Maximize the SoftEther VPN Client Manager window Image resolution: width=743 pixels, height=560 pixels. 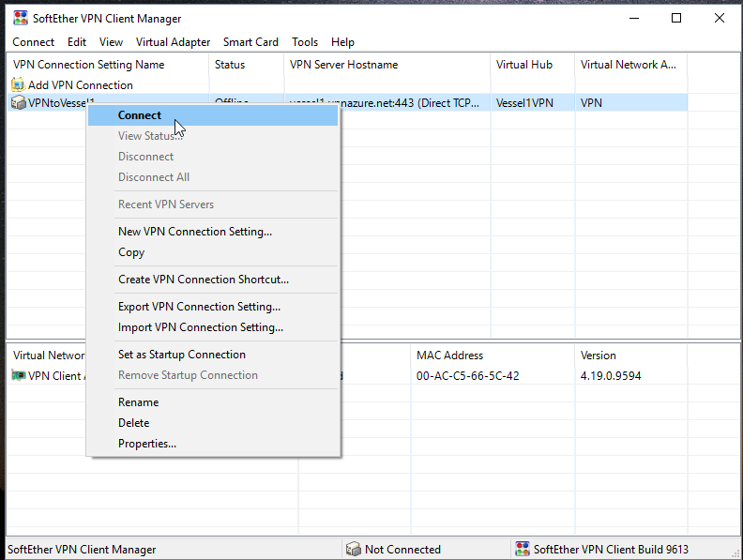tap(676, 18)
